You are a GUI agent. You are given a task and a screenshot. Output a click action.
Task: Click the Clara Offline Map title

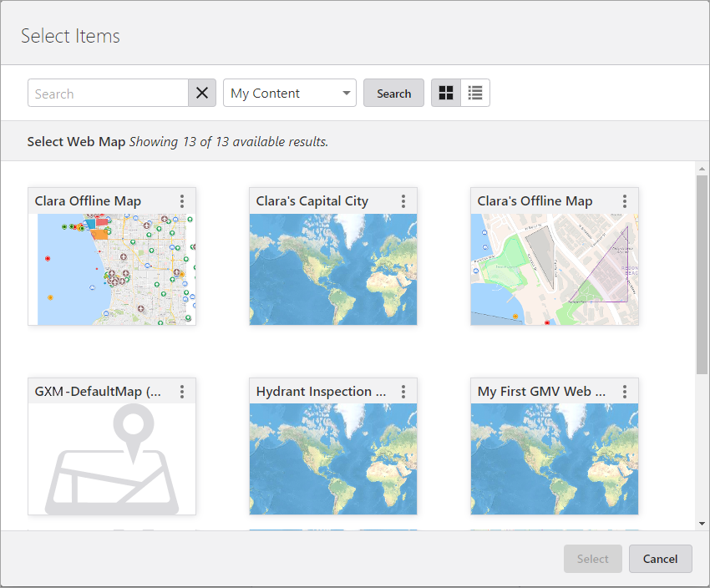point(88,201)
